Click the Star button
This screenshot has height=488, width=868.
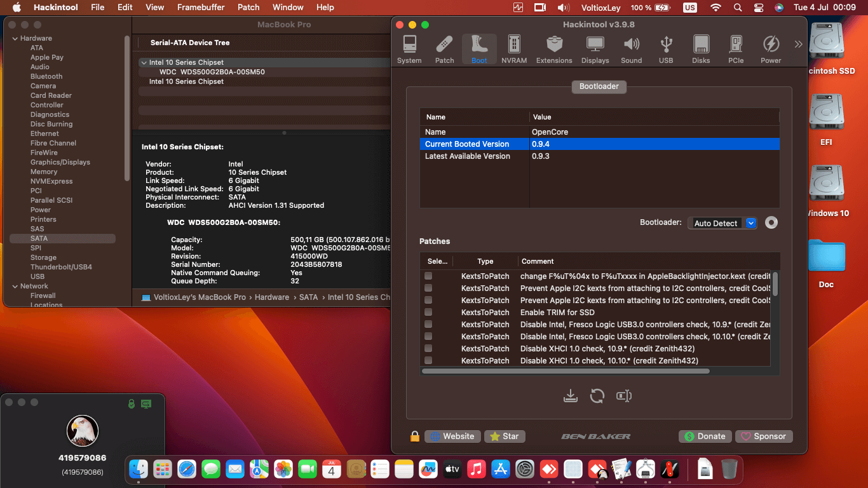click(x=505, y=437)
